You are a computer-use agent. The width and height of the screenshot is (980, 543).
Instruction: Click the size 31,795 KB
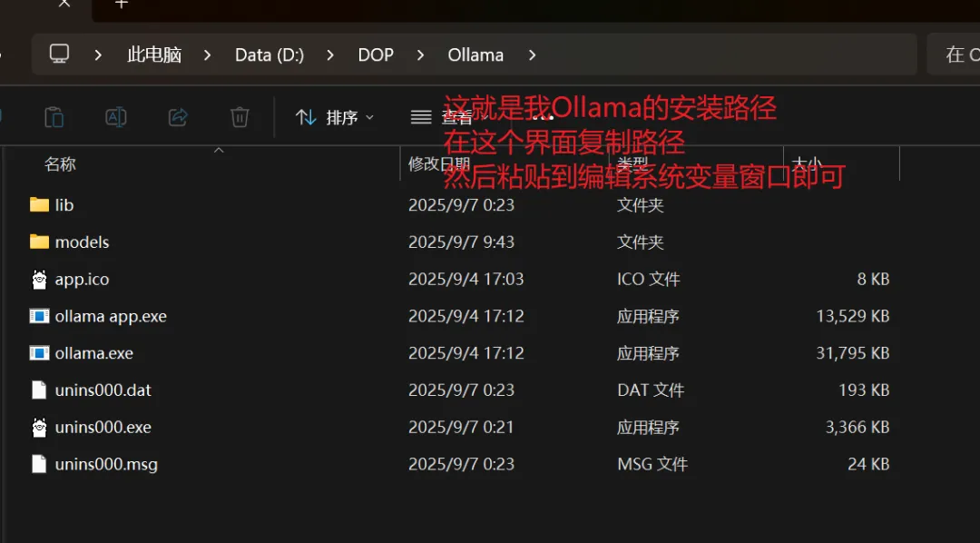tap(852, 353)
